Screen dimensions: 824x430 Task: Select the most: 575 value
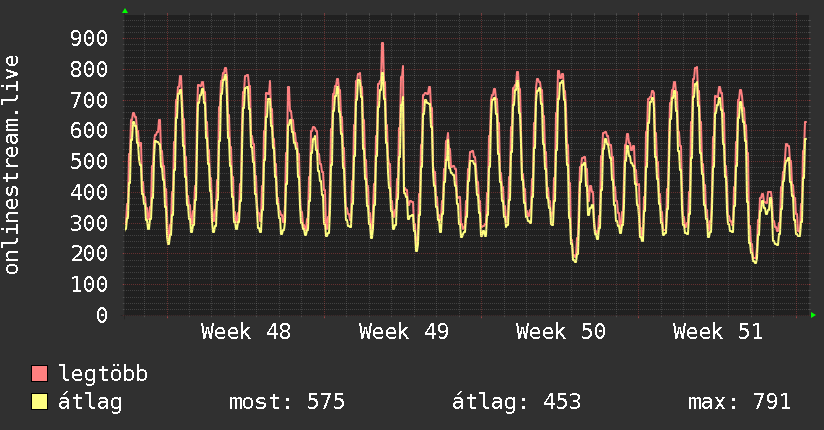pos(287,402)
